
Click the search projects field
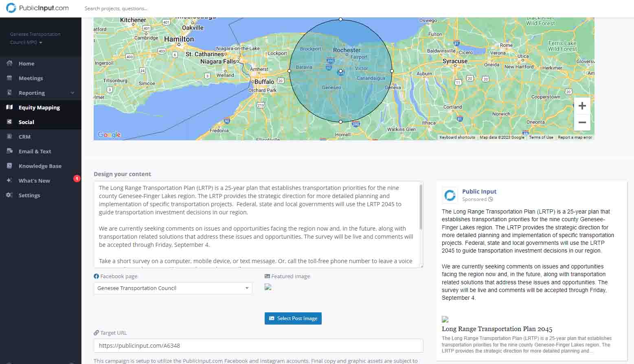point(163,9)
